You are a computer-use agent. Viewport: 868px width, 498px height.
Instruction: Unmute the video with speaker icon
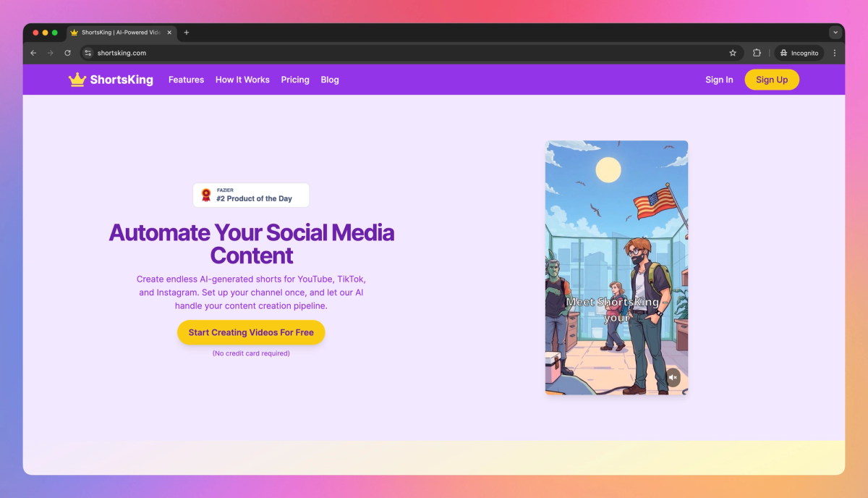click(673, 377)
